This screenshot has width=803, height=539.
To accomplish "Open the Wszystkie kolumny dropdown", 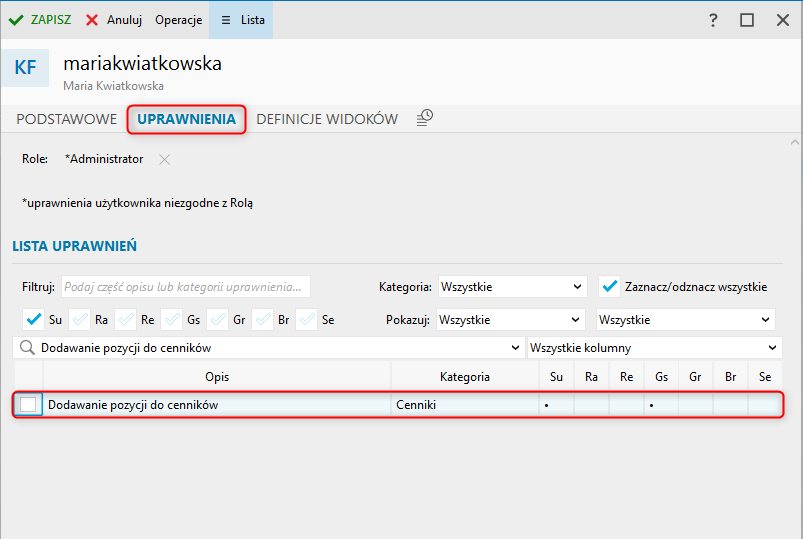I will pyautogui.click(x=655, y=348).
